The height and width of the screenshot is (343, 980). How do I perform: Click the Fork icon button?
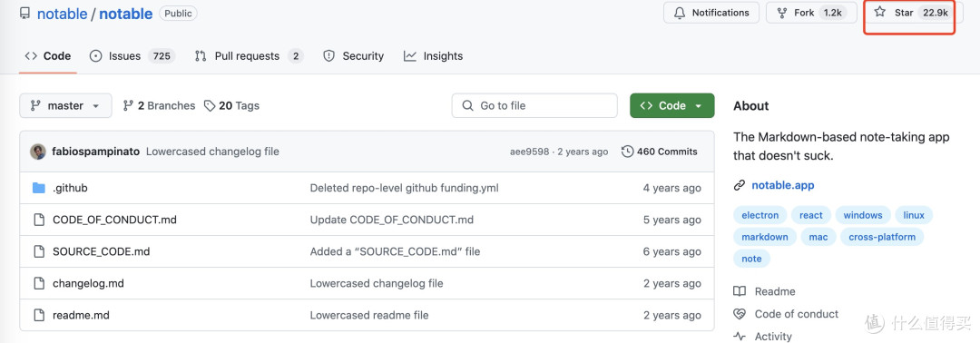point(782,13)
